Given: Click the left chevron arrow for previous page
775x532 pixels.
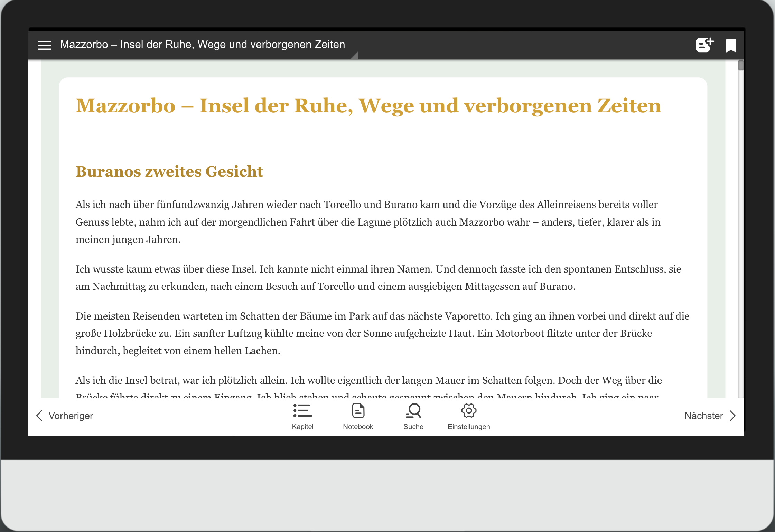Looking at the screenshot, I should [39, 416].
